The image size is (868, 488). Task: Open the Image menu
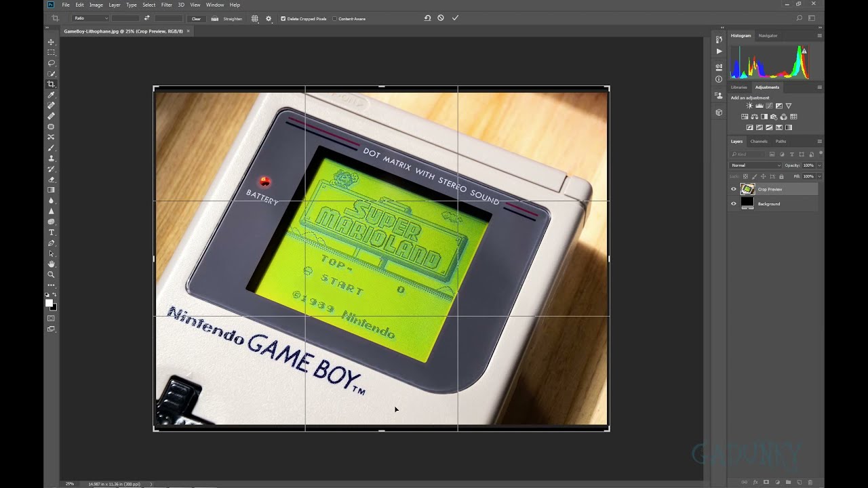(96, 5)
